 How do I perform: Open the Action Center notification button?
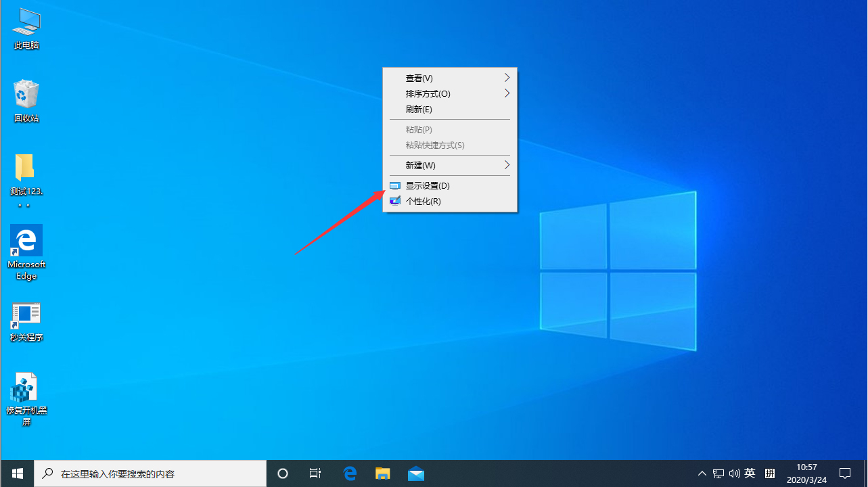pos(846,473)
